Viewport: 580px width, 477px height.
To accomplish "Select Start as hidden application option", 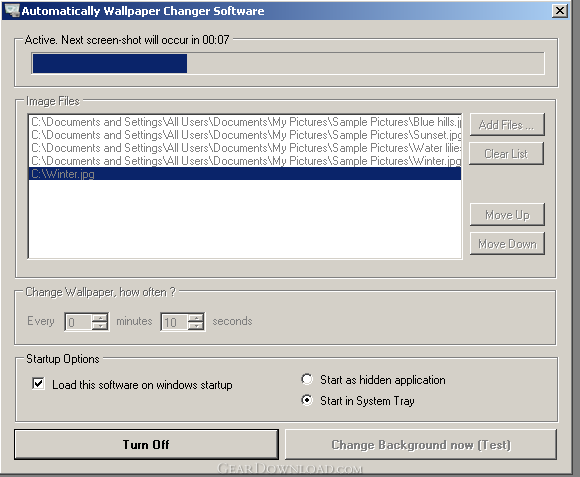I will point(307,379).
